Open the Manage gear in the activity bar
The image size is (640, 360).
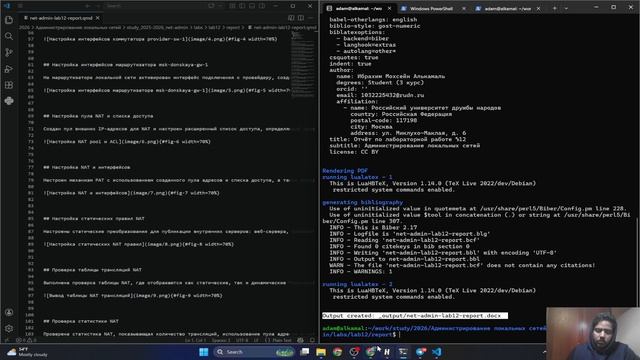[x=9, y=328]
